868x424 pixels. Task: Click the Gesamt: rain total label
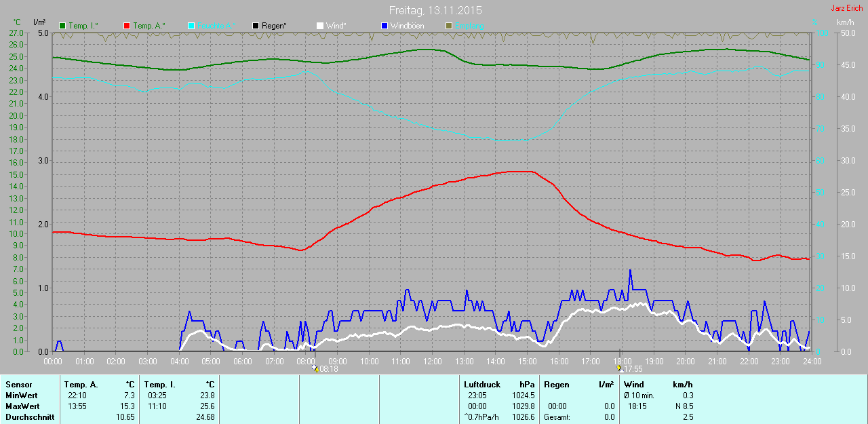tap(557, 417)
